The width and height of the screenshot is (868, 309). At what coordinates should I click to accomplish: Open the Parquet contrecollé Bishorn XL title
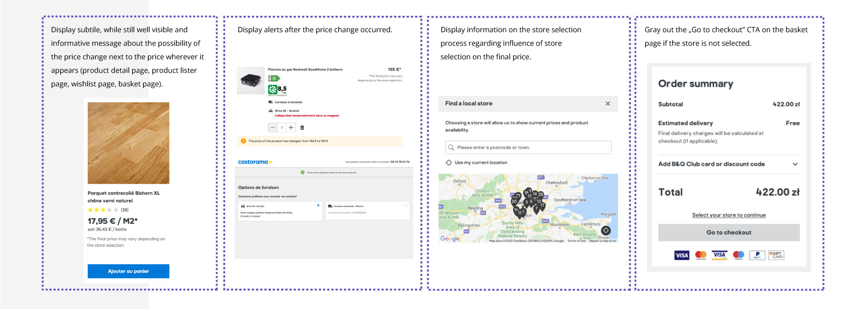point(123,197)
